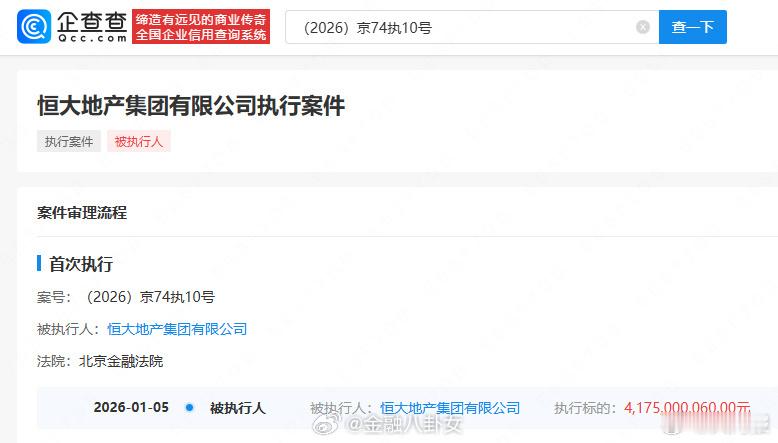The image size is (778, 443).
Task: Click the 案件审理流程 section heading
Action: (x=82, y=213)
